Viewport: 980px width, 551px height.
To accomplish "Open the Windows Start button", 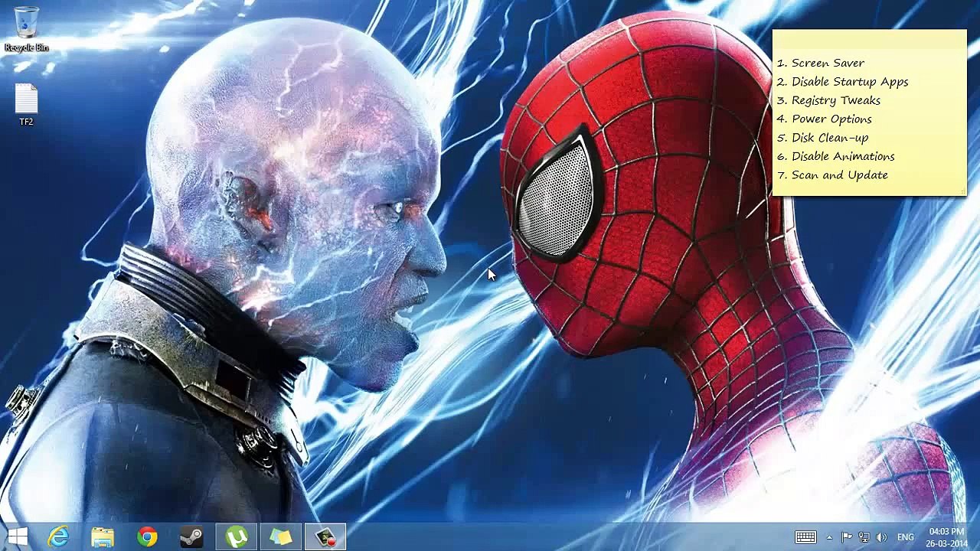I will coord(18,537).
